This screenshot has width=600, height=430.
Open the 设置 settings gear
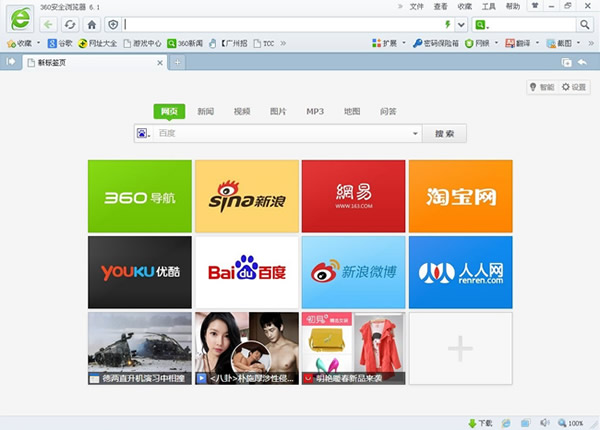(574, 87)
